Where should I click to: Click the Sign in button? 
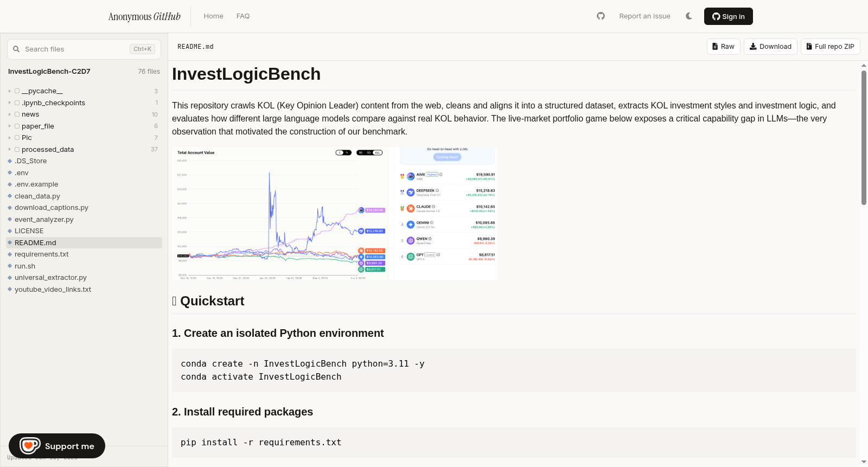click(x=728, y=16)
